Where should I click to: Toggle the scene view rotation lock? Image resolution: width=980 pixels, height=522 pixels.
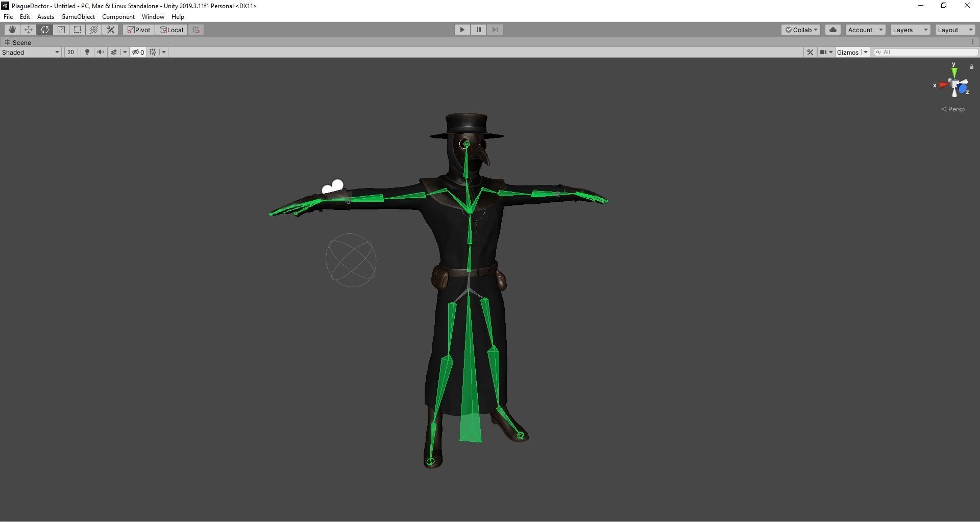(971, 67)
